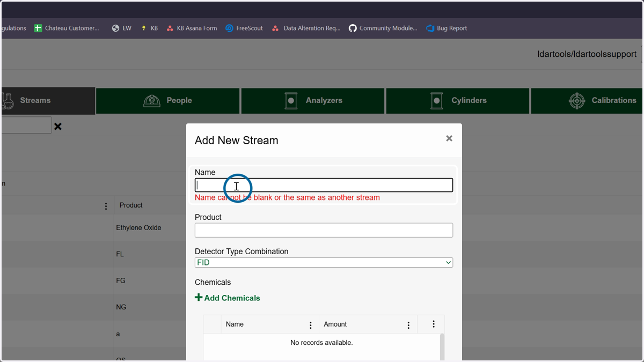This screenshot has height=362, width=644.
Task: Open the chemicals Name column menu
Action: [x=311, y=325]
